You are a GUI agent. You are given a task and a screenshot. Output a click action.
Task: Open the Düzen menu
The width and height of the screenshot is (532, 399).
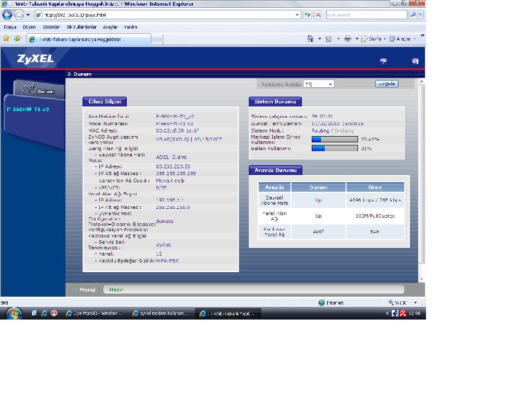(29, 27)
